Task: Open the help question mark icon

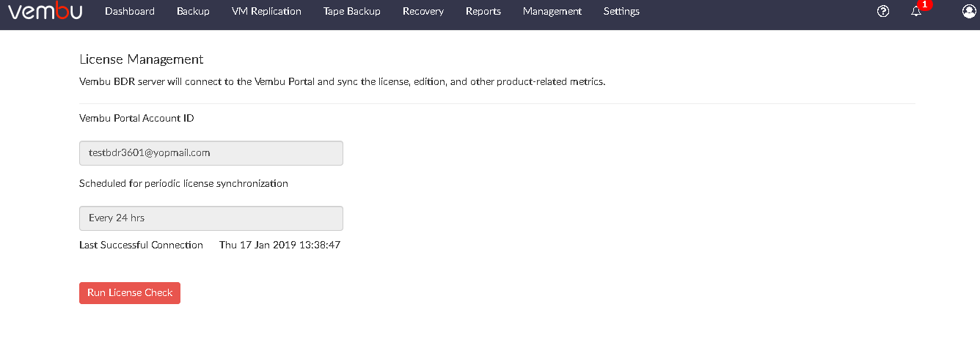Action: click(x=883, y=11)
